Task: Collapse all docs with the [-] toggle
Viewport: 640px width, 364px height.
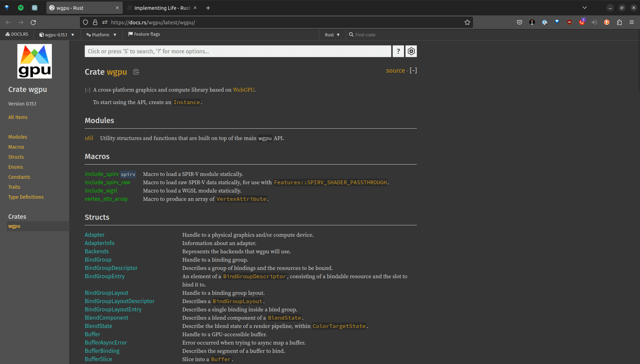Action: pyautogui.click(x=413, y=70)
